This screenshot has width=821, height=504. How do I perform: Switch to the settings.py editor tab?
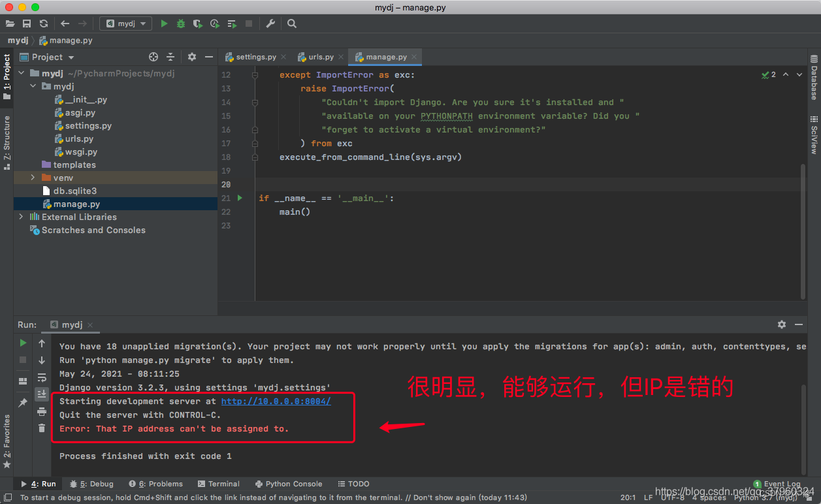tap(255, 57)
